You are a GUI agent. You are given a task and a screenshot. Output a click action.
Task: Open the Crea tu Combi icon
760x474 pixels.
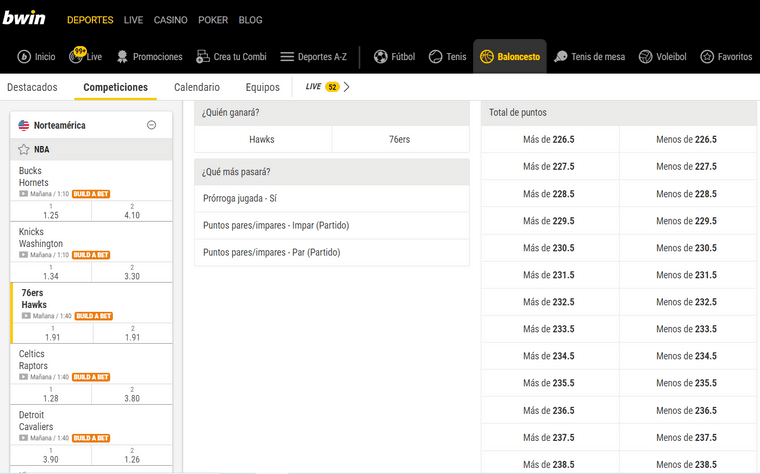(203, 57)
